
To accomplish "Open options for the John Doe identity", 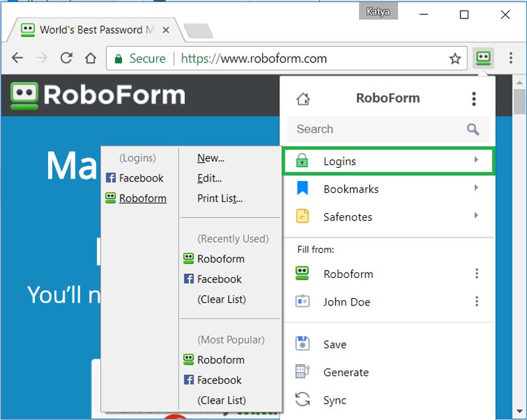I will coord(476,302).
